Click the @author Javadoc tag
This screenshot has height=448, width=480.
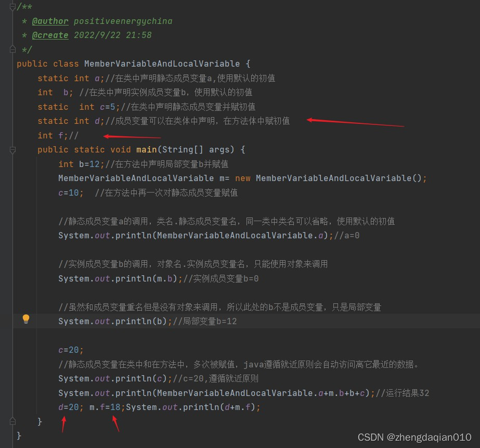tap(50, 21)
